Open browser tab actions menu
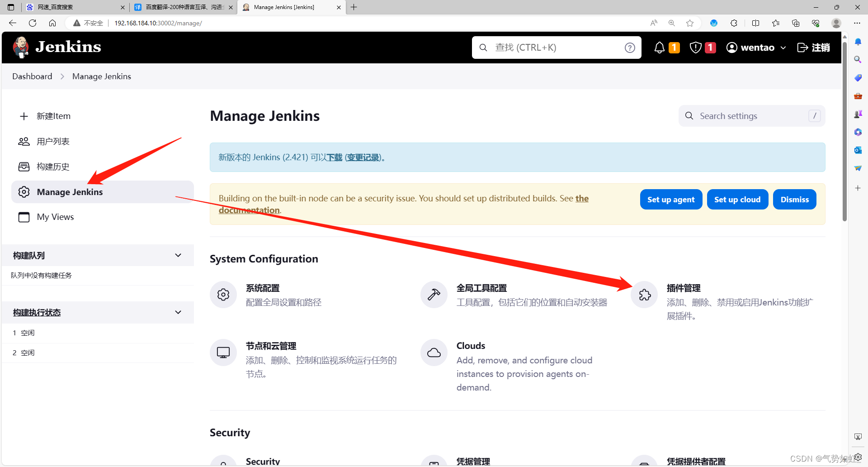Screen dimensions: 868x467 pos(11,7)
